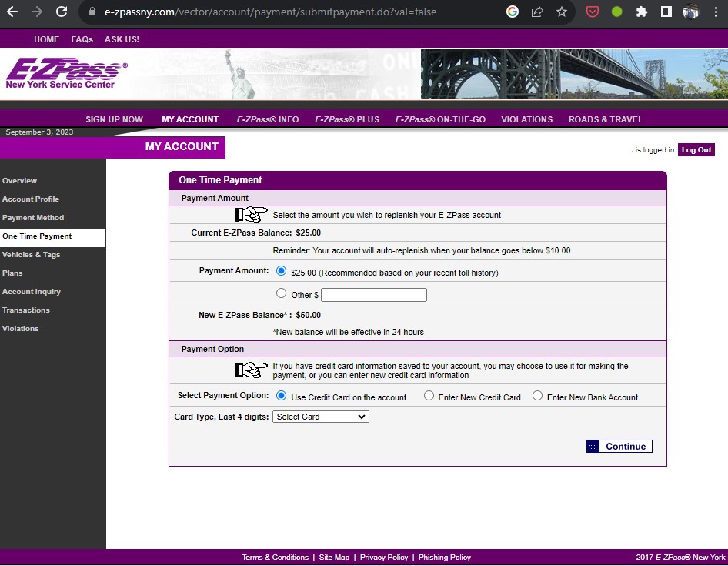Select One Time Payment in sidebar

click(x=52, y=236)
